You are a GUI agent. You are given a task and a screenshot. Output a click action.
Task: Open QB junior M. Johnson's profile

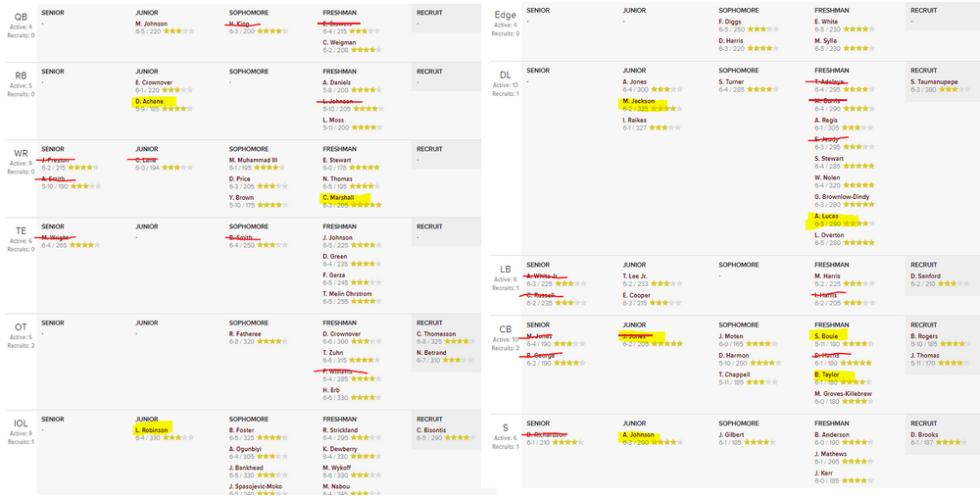pyautogui.click(x=151, y=24)
